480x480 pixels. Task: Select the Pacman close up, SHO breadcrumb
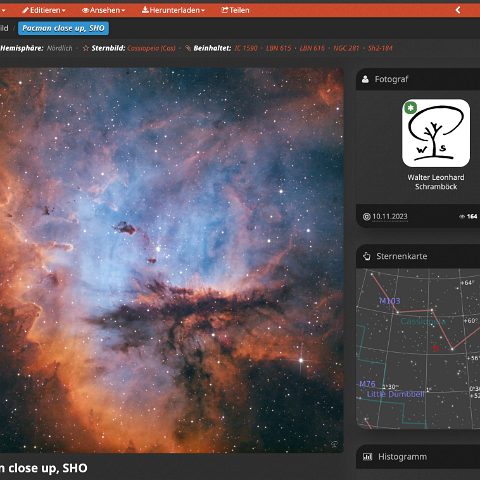pos(63,28)
